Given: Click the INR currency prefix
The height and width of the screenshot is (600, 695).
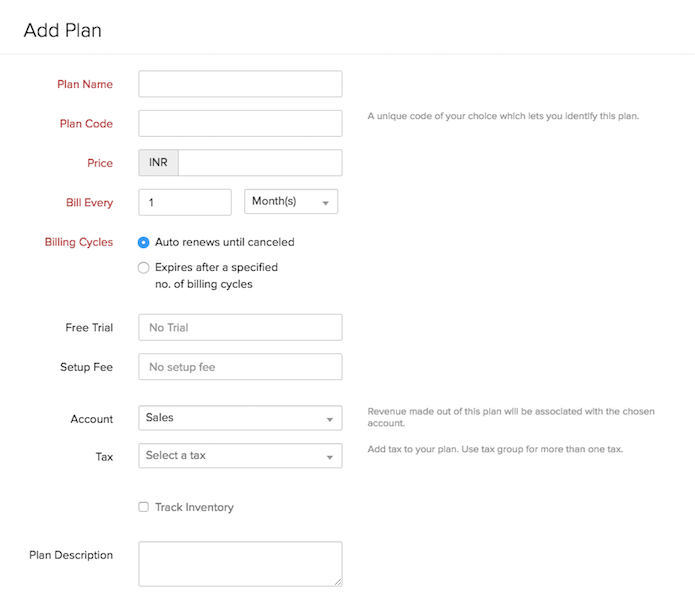Looking at the screenshot, I should point(158,163).
